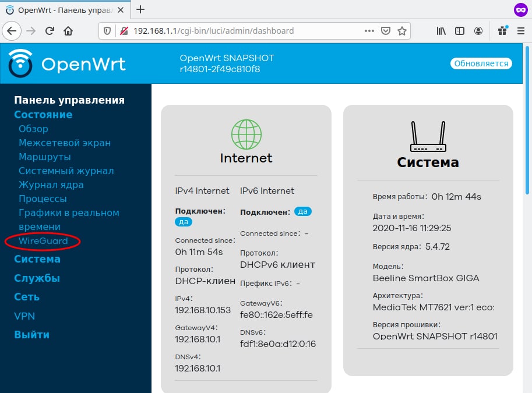Click the MediaTek MT7621 architecture value

pyautogui.click(x=434, y=307)
